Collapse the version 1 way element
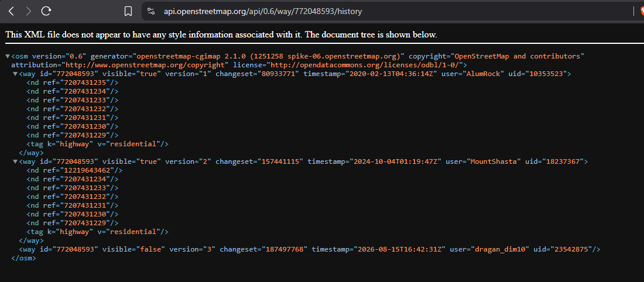 [16, 74]
